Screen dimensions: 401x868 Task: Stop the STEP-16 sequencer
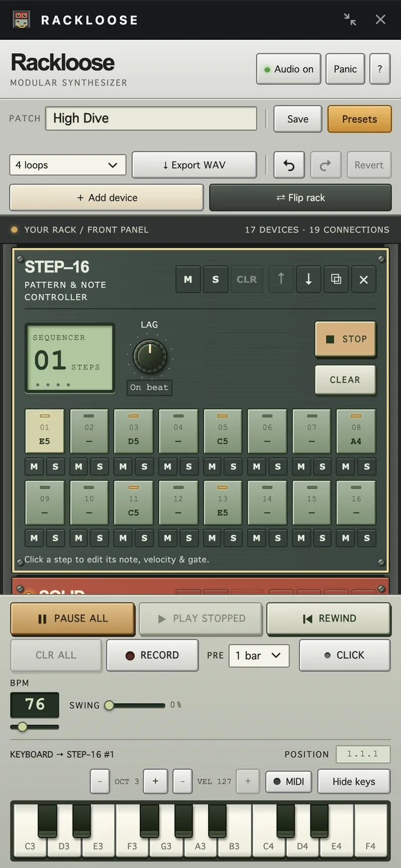345,339
